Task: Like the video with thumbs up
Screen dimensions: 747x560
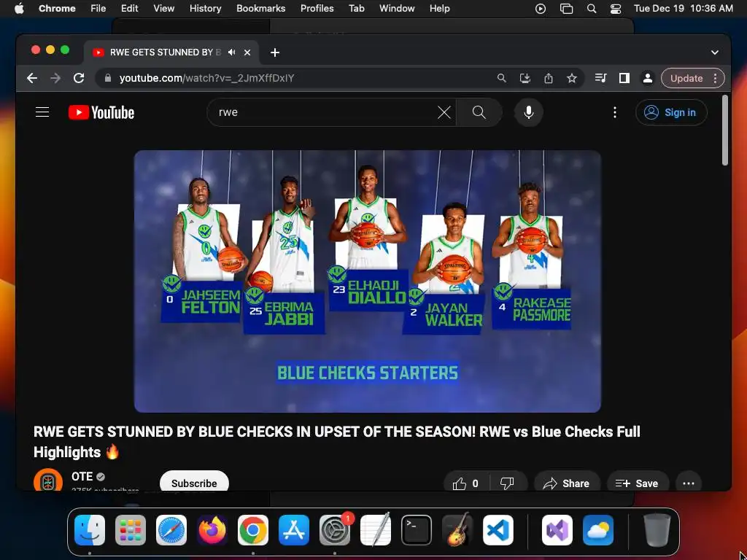Action: pyautogui.click(x=465, y=483)
